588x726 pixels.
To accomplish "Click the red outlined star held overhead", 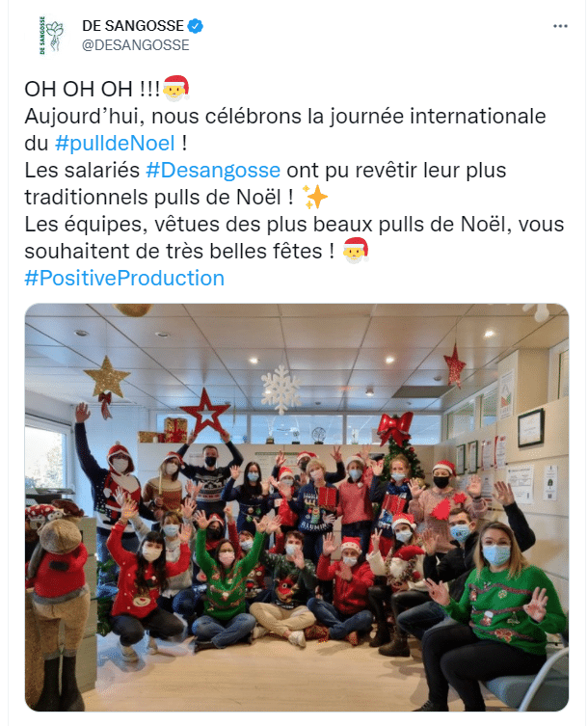I will tap(204, 411).
